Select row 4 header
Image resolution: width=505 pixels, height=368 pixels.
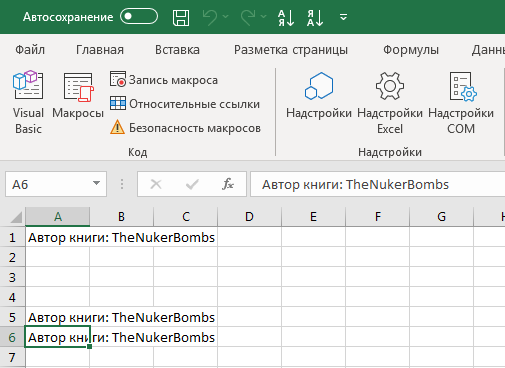click(12, 297)
